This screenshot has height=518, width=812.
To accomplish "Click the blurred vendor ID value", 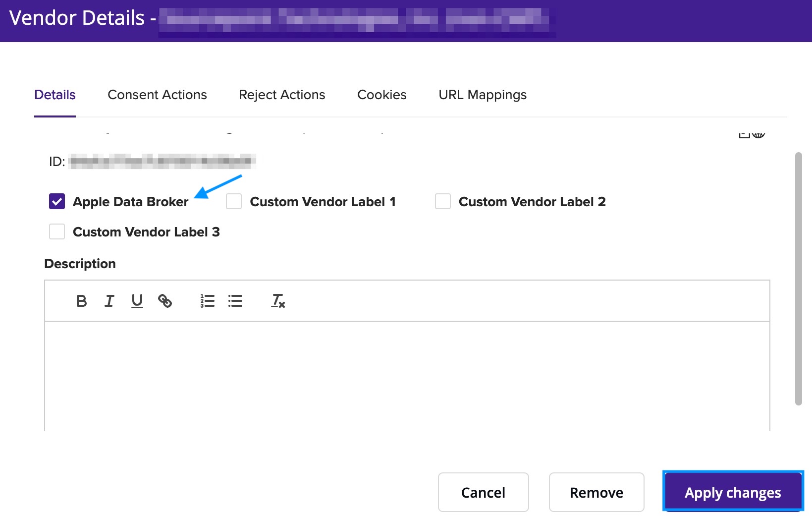I will [162, 161].
